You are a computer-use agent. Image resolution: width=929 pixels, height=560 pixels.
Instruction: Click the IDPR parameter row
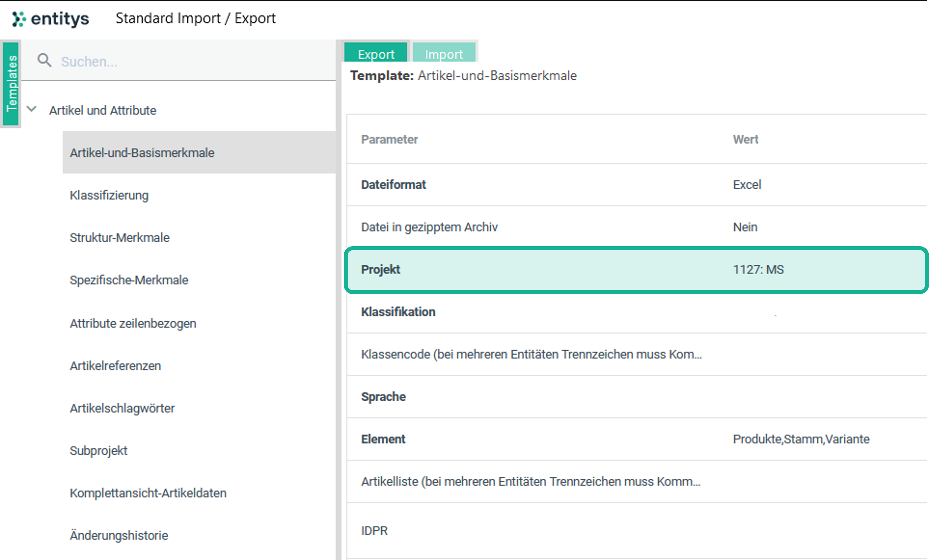pos(637,531)
